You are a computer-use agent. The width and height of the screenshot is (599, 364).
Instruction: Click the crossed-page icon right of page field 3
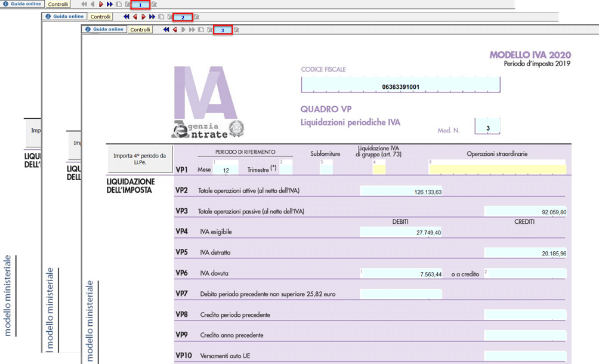[x=236, y=30]
